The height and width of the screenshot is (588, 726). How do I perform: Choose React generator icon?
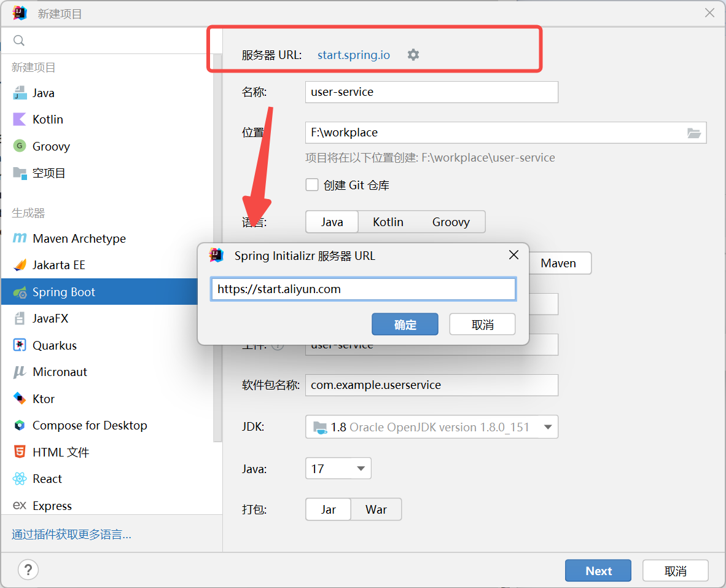20,479
